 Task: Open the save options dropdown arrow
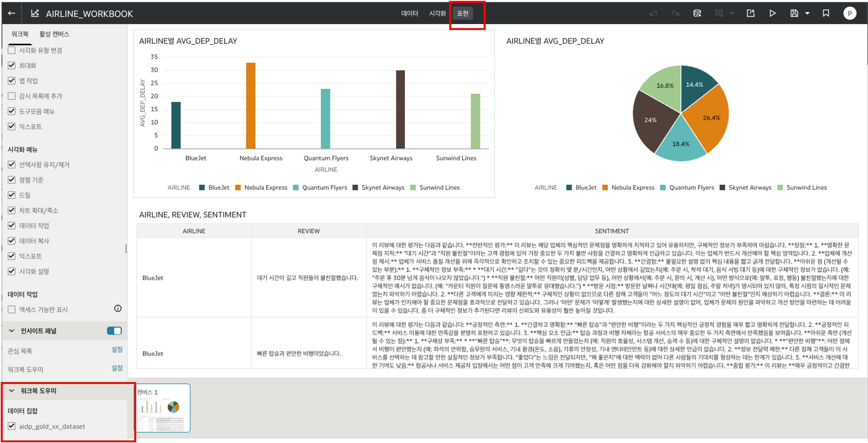(807, 13)
